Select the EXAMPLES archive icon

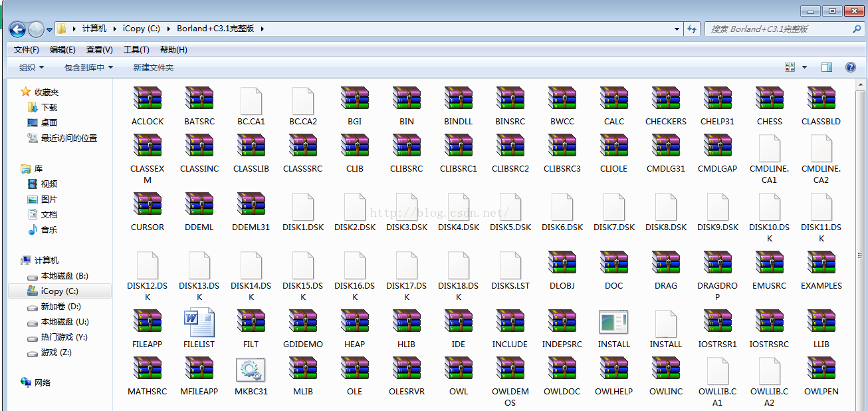[821, 263]
